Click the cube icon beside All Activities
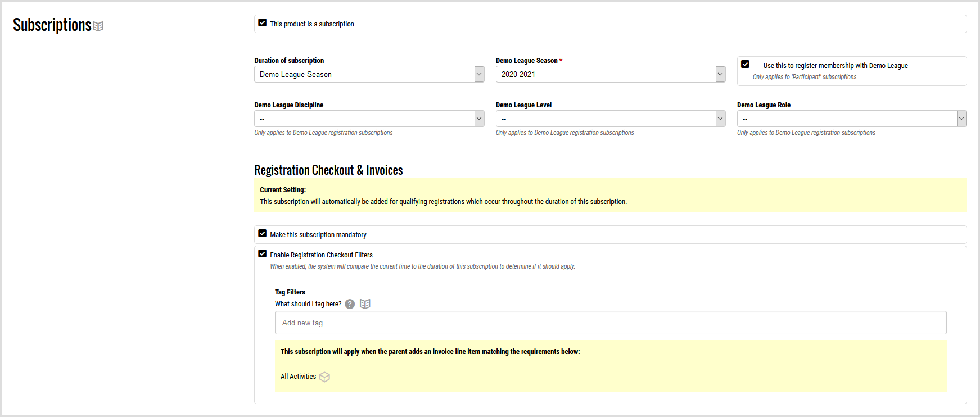Image resolution: width=980 pixels, height=417 pixels. [x=324, y=377]
